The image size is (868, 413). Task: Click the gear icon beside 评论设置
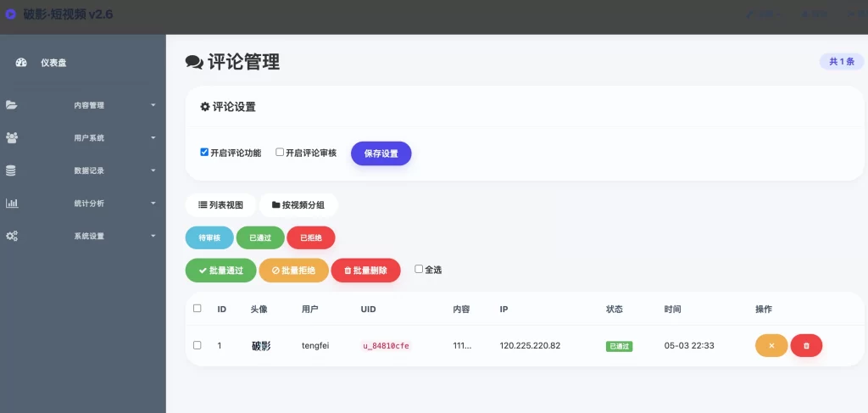tap(205, 107)
